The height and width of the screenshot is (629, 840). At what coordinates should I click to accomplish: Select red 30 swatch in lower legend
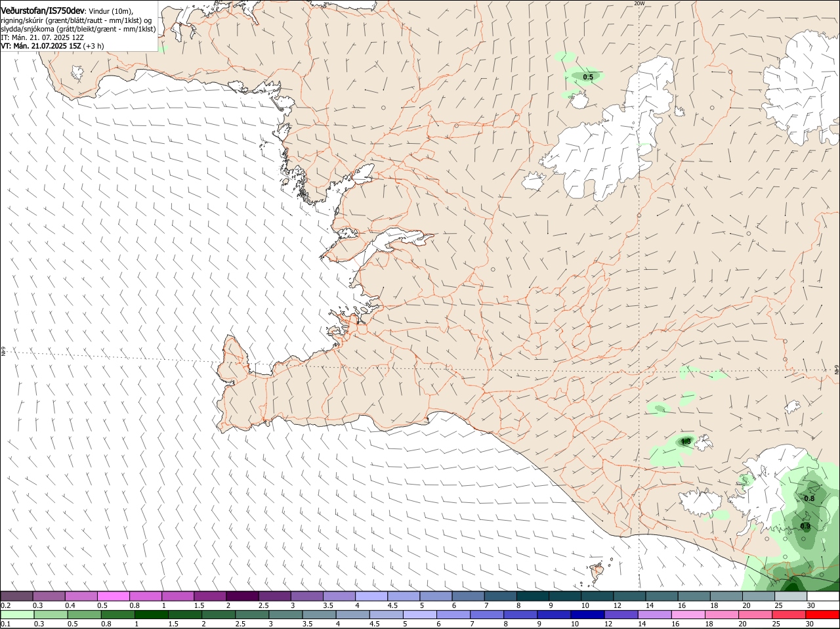822,615
